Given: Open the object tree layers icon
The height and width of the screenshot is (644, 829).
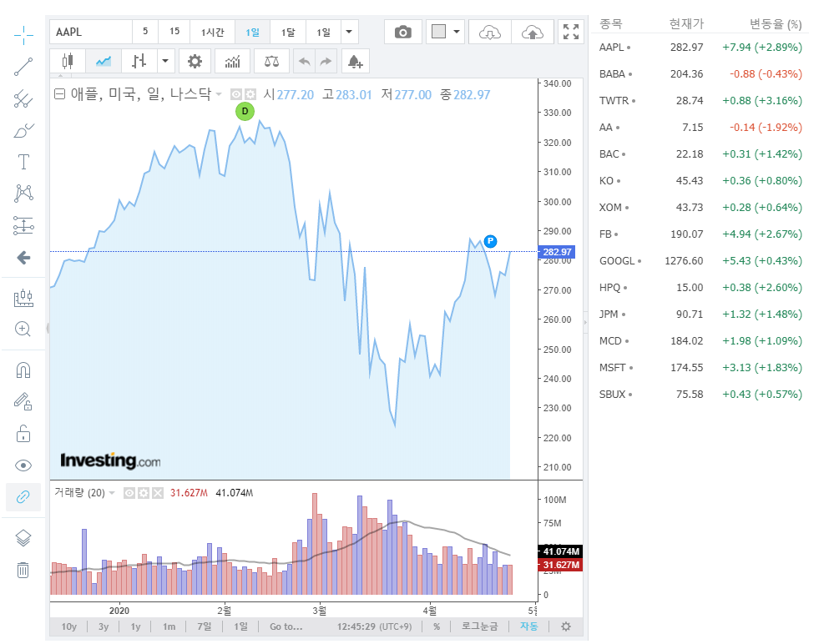Looking at the screenshot, I should pyautogui.click(x=23, y=538).
